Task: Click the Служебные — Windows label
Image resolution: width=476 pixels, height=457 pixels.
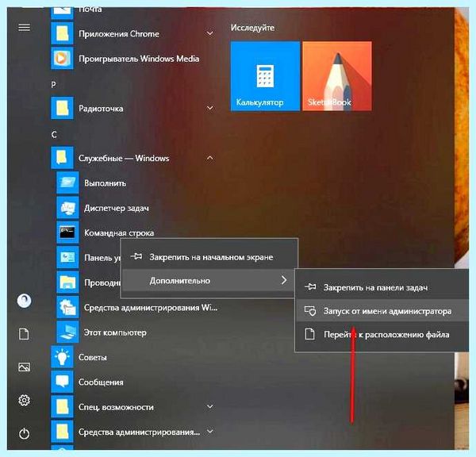Action: tap(124, 158)
